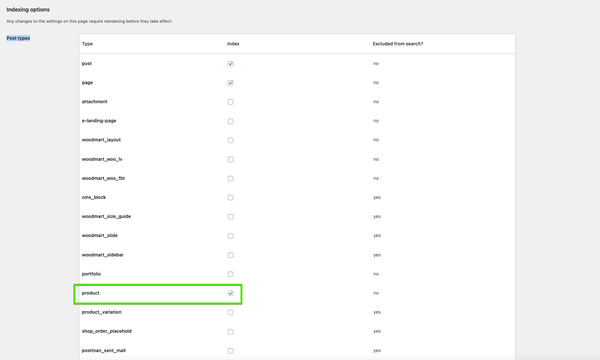Click the 'yes' value in cms_block row
600x360 pixels.
pos(377,198)
